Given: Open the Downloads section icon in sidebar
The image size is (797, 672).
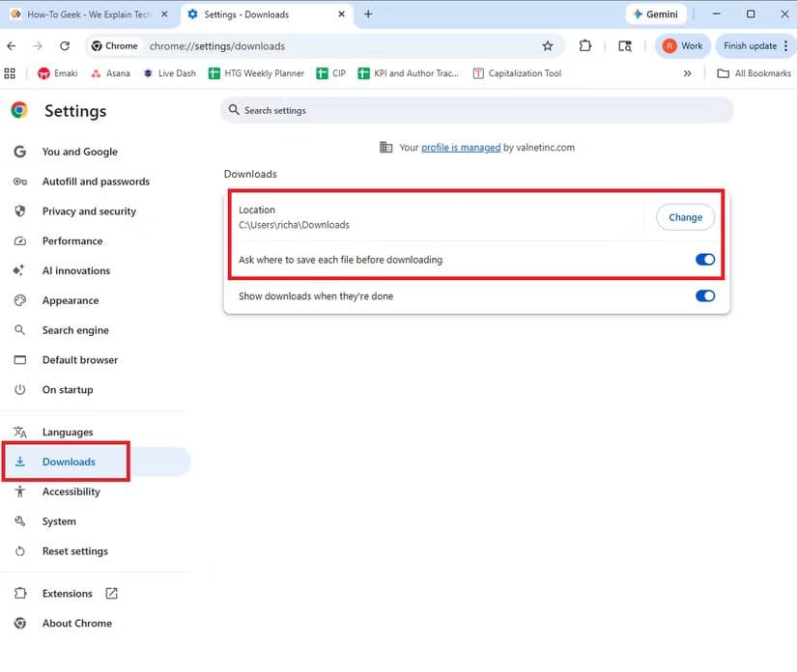Looking at the screenshot, I should [21, 462].
